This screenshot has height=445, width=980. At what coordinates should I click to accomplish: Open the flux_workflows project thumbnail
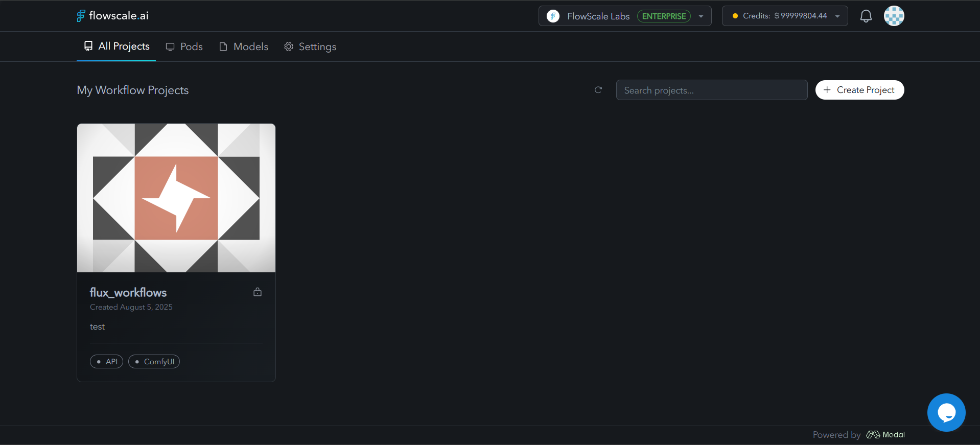(x=176, y=198)
